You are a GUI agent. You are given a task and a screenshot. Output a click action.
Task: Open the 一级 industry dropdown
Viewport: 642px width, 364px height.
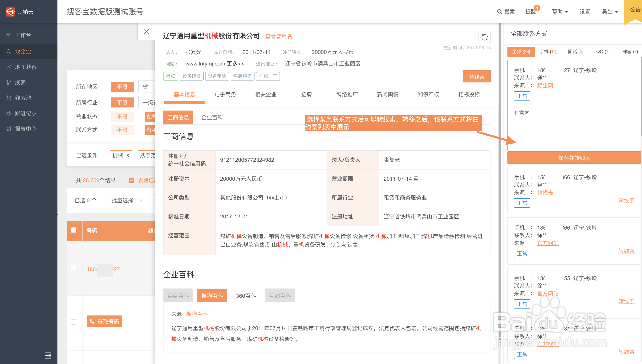147,102
